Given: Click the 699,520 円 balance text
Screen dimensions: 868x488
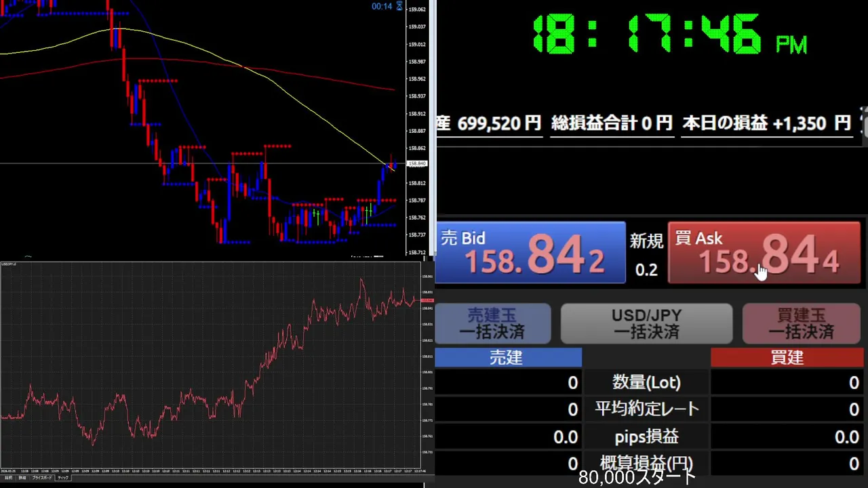Looking at the screenshot, I should [499, 123].
